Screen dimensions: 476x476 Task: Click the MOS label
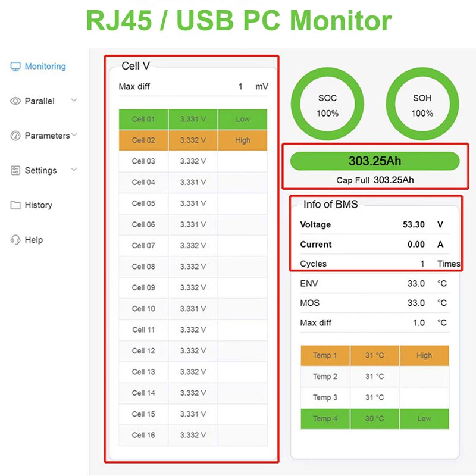tap(309, 303)
